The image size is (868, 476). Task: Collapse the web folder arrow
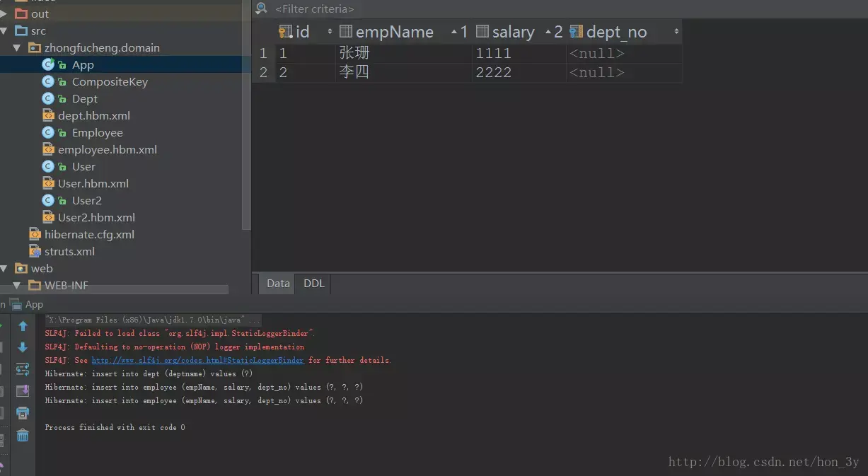pyautogui.click(x=5, y=268)
